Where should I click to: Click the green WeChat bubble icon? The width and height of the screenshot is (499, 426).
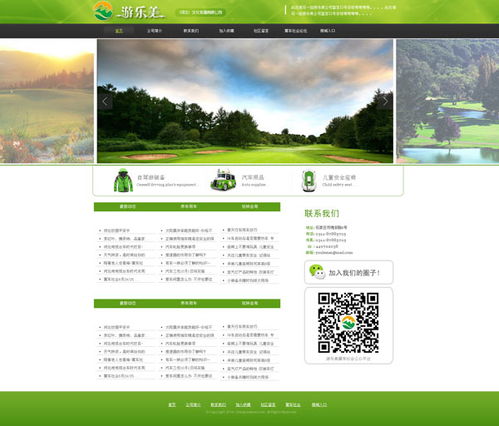(317, 272)
